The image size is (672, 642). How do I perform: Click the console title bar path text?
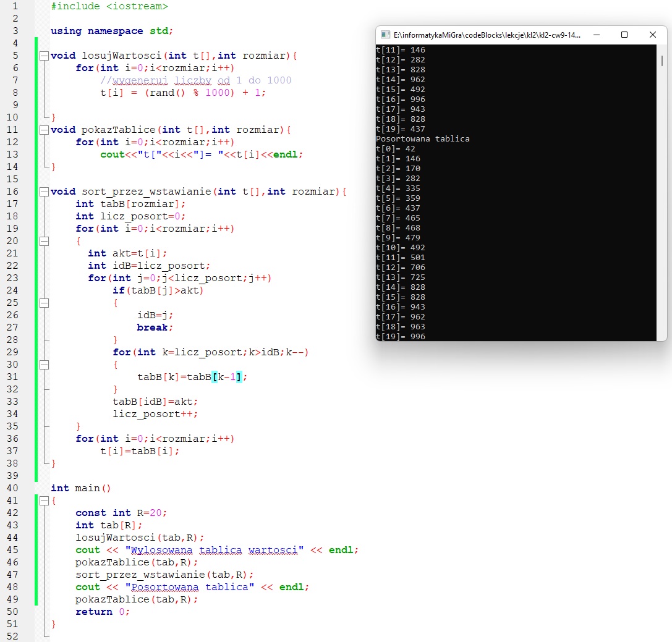click(x=487, y=35)
